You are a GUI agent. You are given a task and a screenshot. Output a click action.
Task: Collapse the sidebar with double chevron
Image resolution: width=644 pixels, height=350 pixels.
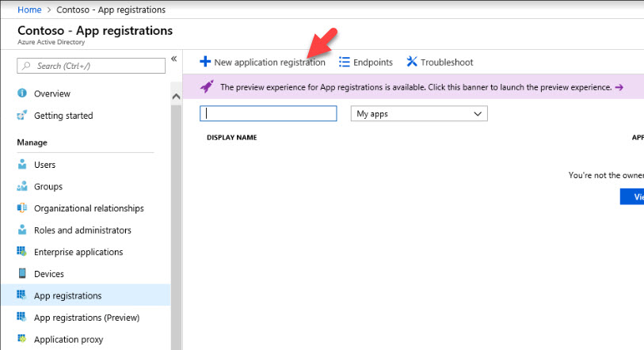[174, 59]
